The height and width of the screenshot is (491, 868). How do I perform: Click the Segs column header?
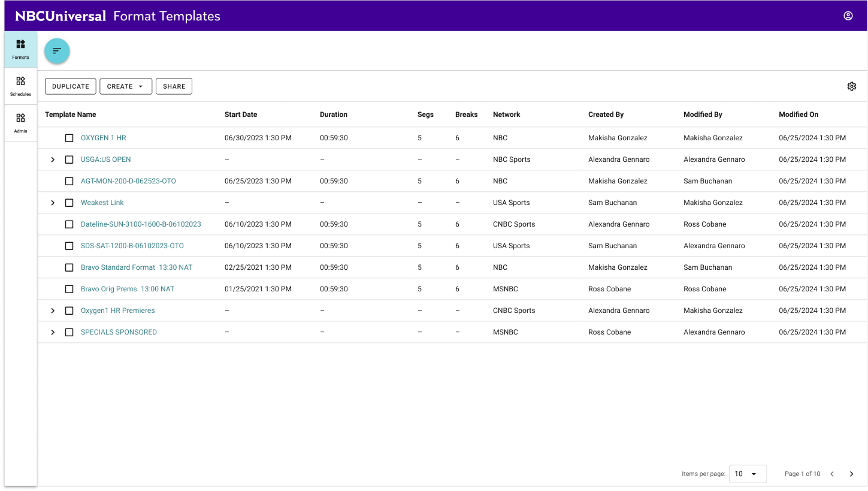tap(425, 115)
